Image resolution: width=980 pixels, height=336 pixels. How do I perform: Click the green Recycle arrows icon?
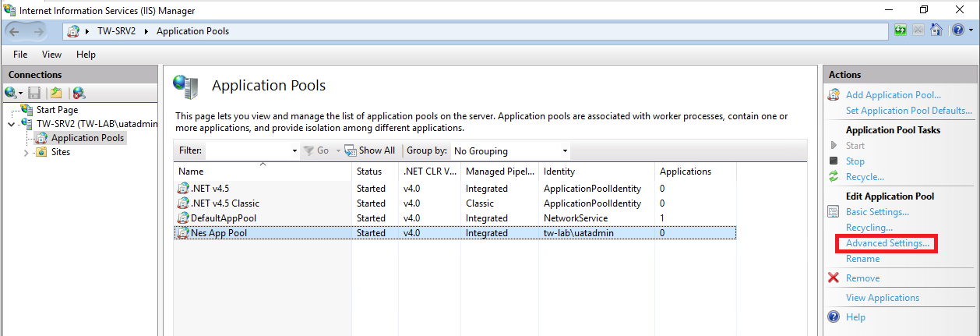[834, 177]
